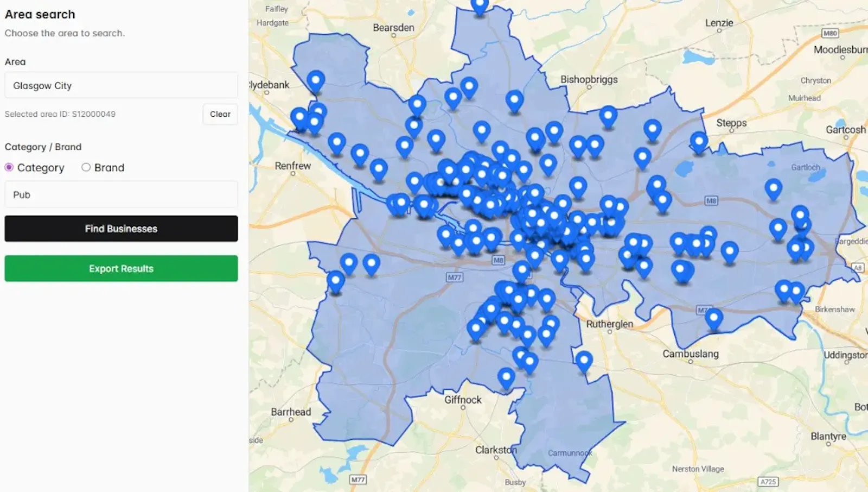Click the Blantyre map label

tap(828, 436)
